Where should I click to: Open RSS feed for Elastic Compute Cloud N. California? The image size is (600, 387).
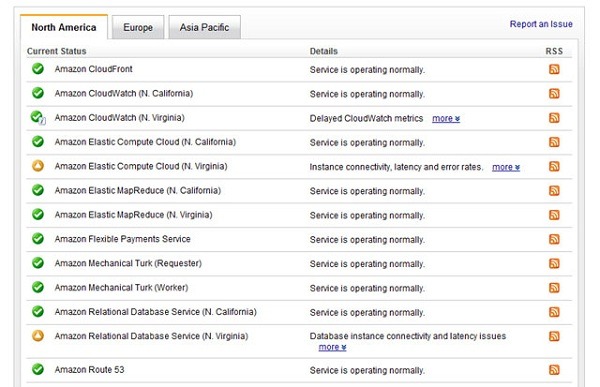point(554,142)
